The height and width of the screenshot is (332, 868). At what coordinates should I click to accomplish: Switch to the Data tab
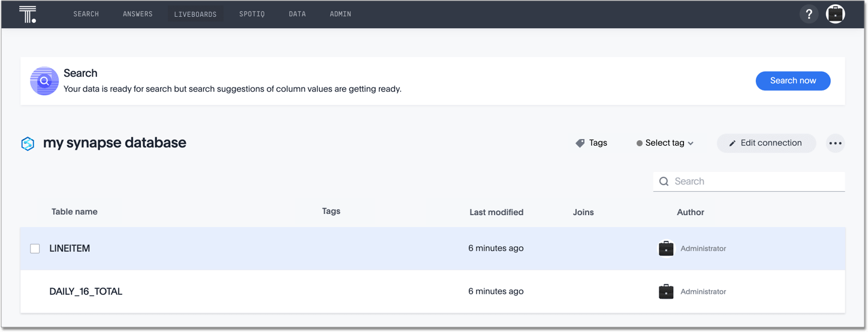pyautogui.click(x=297, y=14)
